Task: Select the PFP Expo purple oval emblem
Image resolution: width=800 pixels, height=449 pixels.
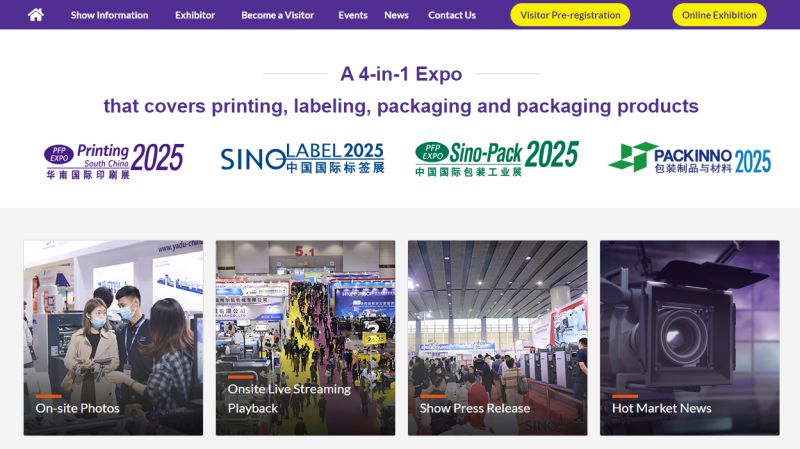Action: tap(59, 154)
